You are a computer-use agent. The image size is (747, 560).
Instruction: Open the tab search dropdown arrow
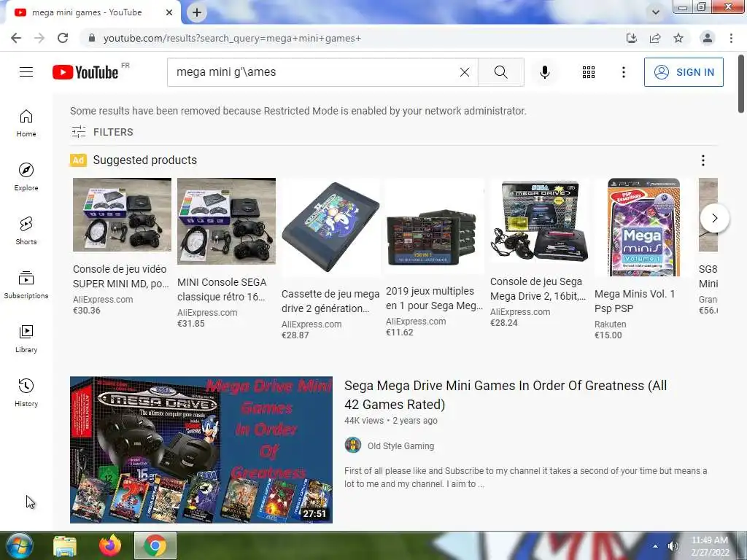656,12
